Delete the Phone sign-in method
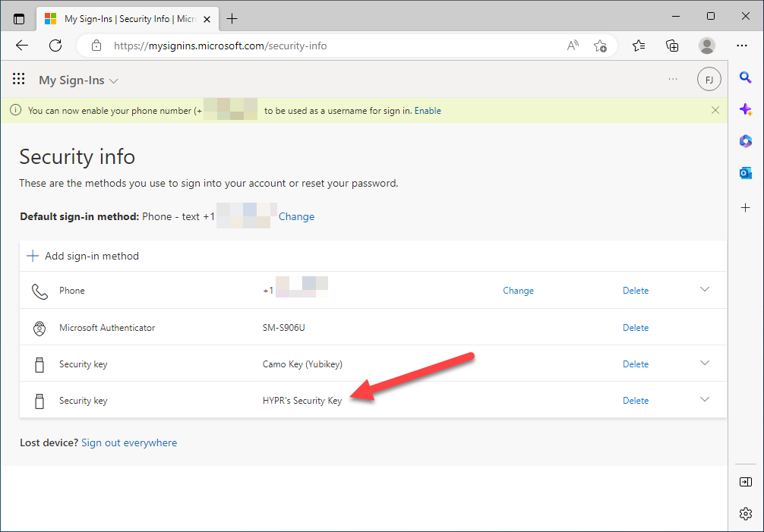Image resolution: width=764 pixels, height=532 pixels. (x=636, y=291)
